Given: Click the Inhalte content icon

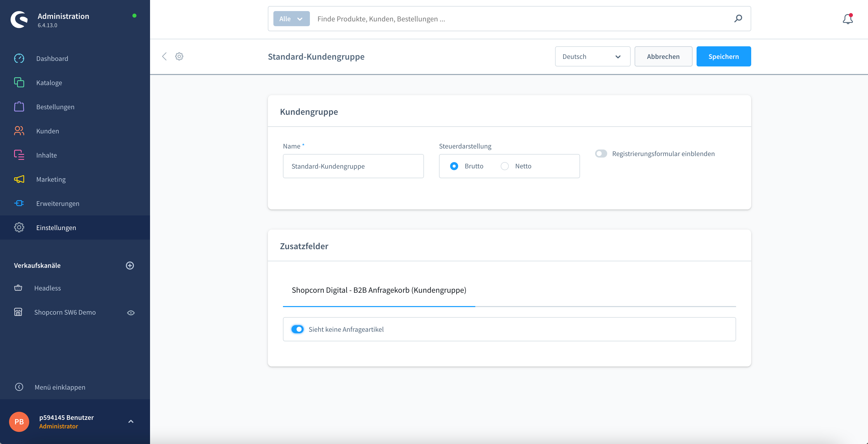Looking at the screenshot, I should [x=19, y=155].
